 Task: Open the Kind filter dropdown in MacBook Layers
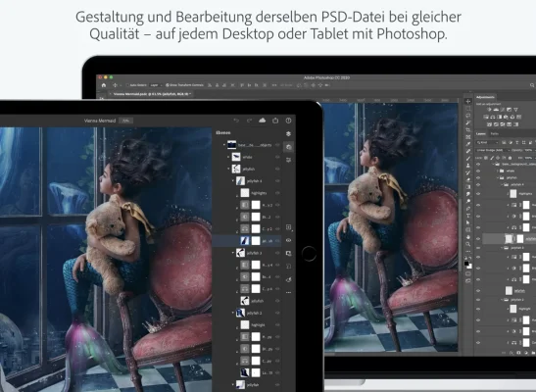(487, 142)
